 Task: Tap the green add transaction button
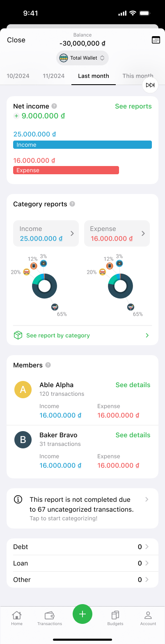pyautogui.click(x=82, y=614)
